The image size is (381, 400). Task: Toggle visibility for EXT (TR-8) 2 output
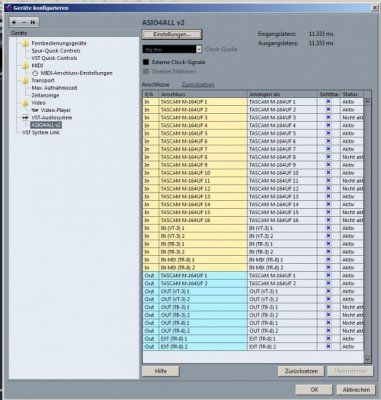328,346
